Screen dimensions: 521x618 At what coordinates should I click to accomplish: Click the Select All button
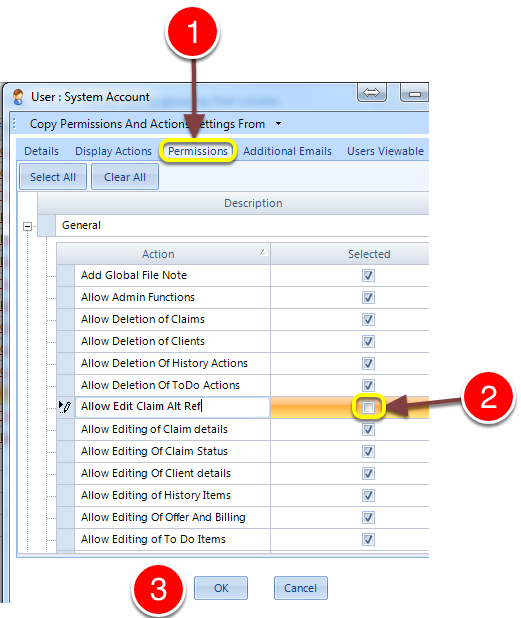[x=53, y=177]
